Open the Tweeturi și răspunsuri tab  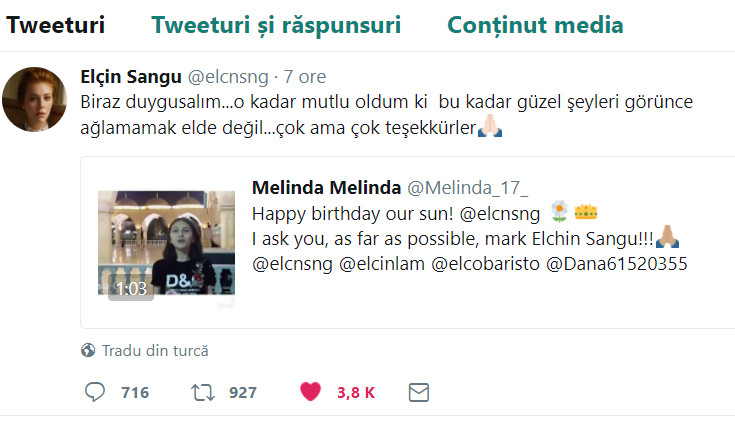tap(276, 25)
